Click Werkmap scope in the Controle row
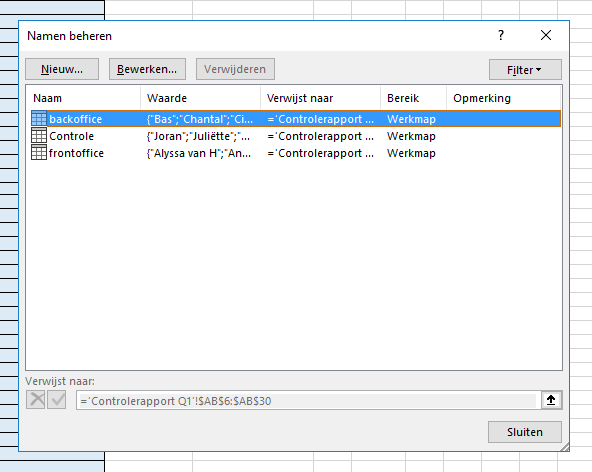Screen dimensions: 592x472 pos(411,136)
